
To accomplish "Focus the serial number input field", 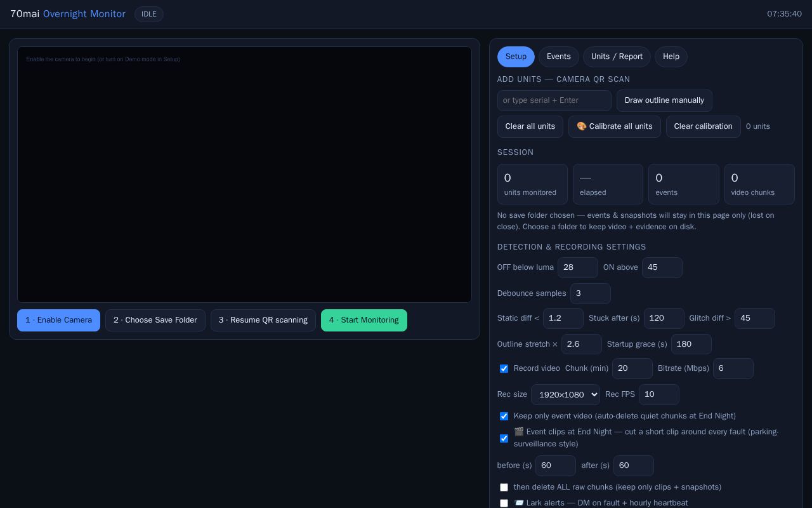I will click(554, 100).
